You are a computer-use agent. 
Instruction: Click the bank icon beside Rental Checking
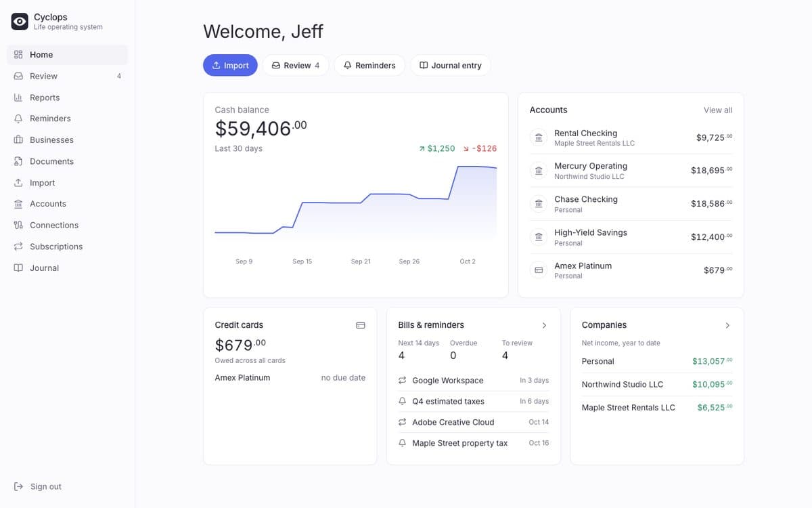coord(539,137)
